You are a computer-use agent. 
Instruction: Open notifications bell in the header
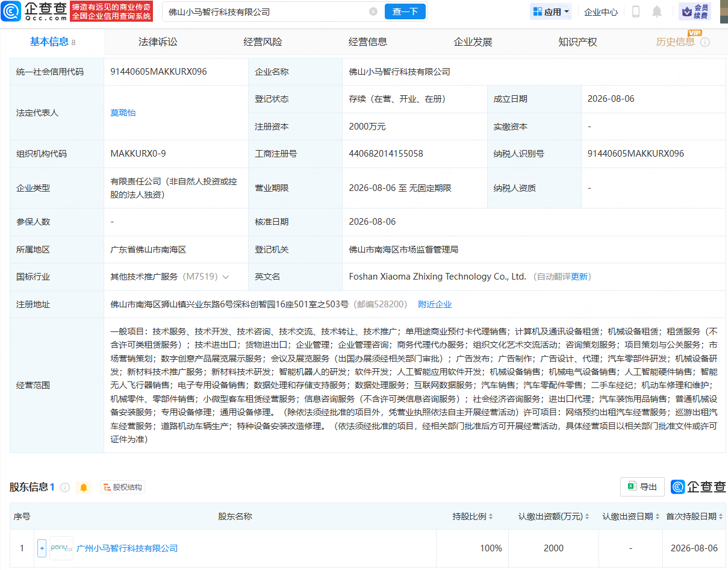657,11
